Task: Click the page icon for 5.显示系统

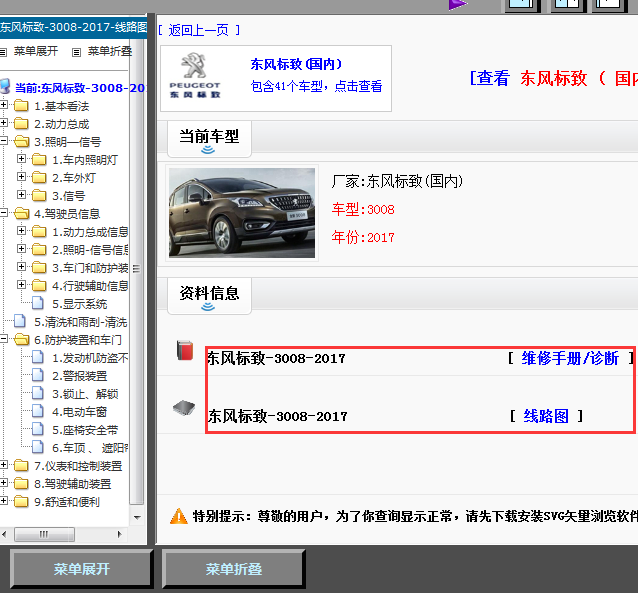Action: click(38, 303)
